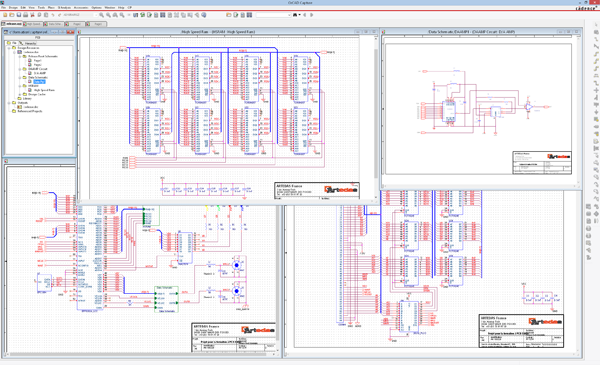Switch to the Data Schematic document tab
The height and width of the screenshot is (365, 600).
[x=54, y=24]
